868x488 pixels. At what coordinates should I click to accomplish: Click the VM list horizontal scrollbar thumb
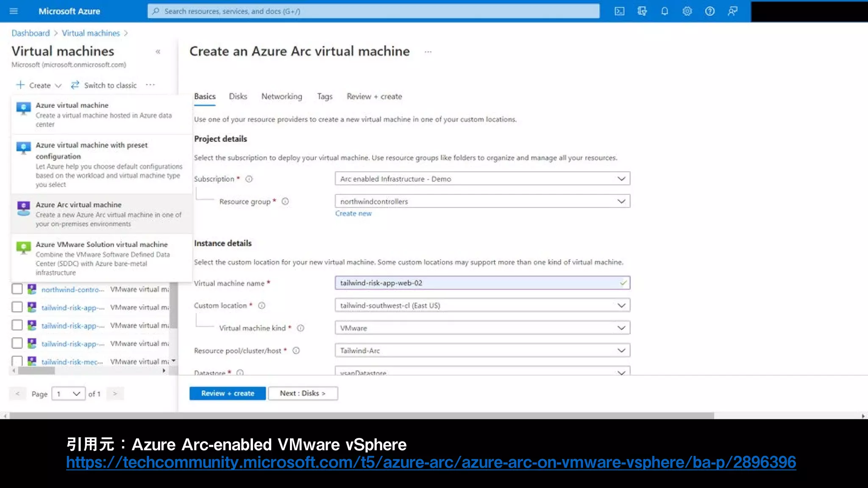(x=36, y=371)
